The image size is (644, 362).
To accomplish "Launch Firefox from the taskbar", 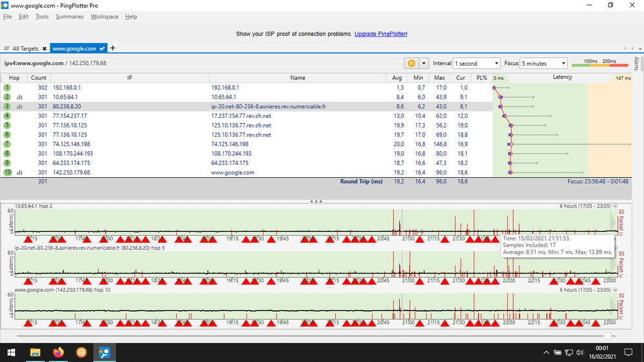I will (x=58, y=352).
